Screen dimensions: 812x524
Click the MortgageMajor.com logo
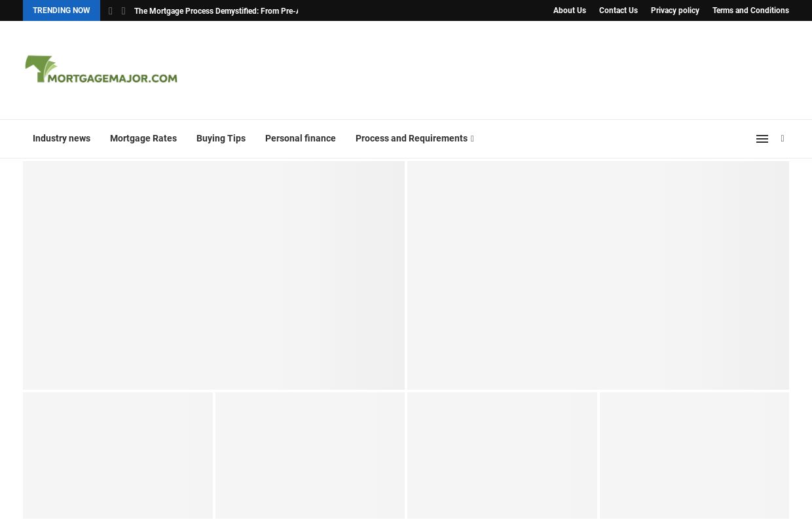(x=101, y=69)
